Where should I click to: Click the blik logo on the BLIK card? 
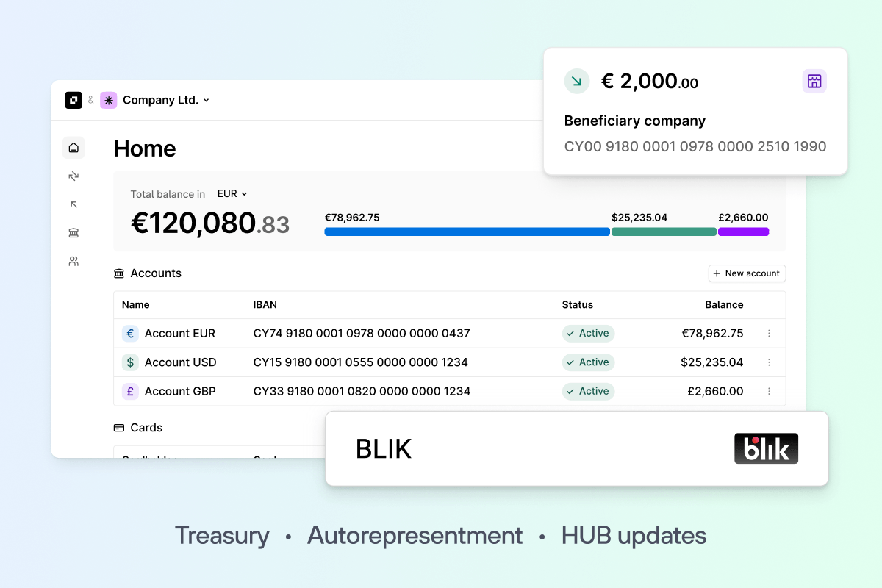[x=766, y=448]
